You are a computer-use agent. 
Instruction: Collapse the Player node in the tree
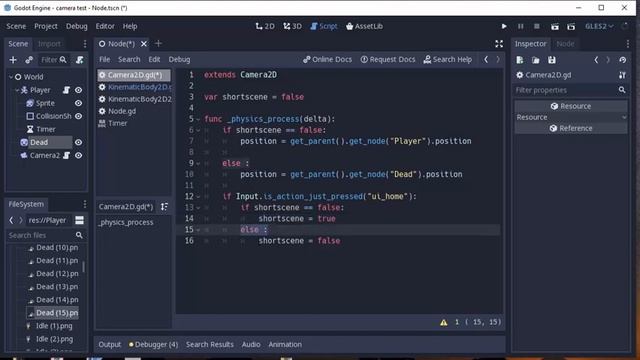tap(17, 90)
